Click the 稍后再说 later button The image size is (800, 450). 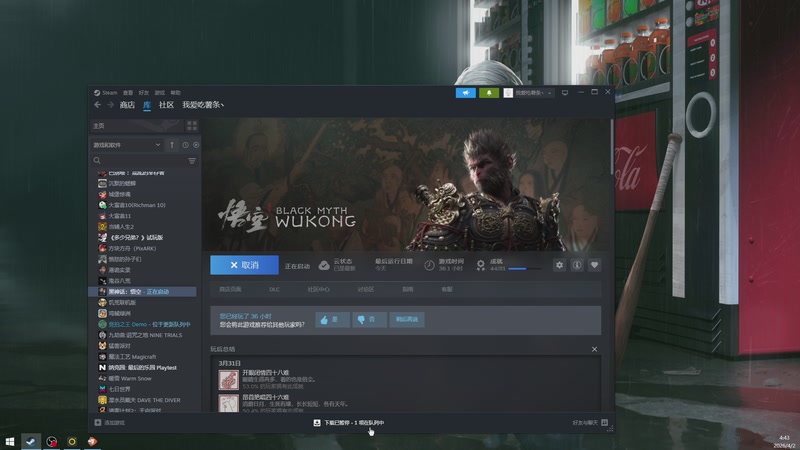pyautogui.click(x=407, y=319)
